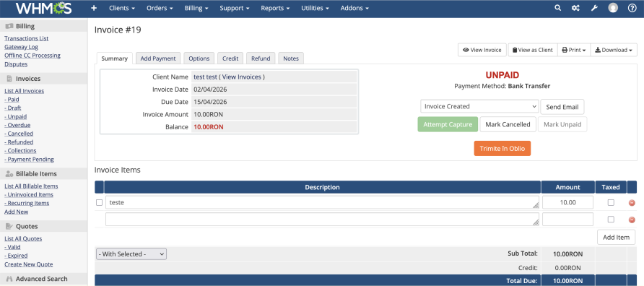Click the Send Email button
This screenshot has width=644, height=286.
coord(562,107)
